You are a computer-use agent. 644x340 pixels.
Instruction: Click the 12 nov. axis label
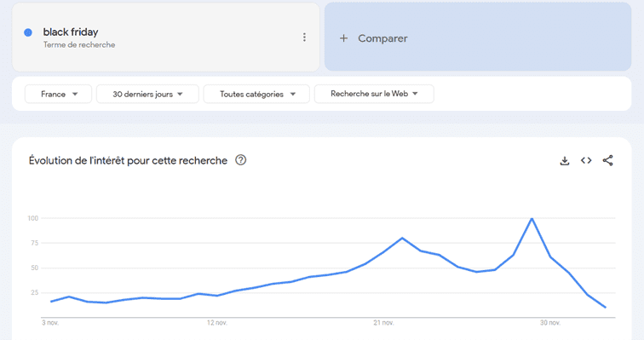point(217,323)
